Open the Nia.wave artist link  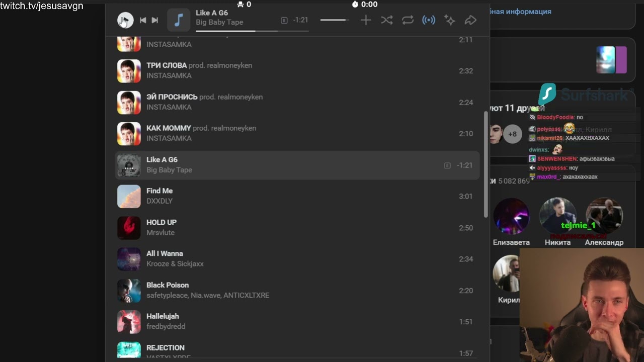205,295
